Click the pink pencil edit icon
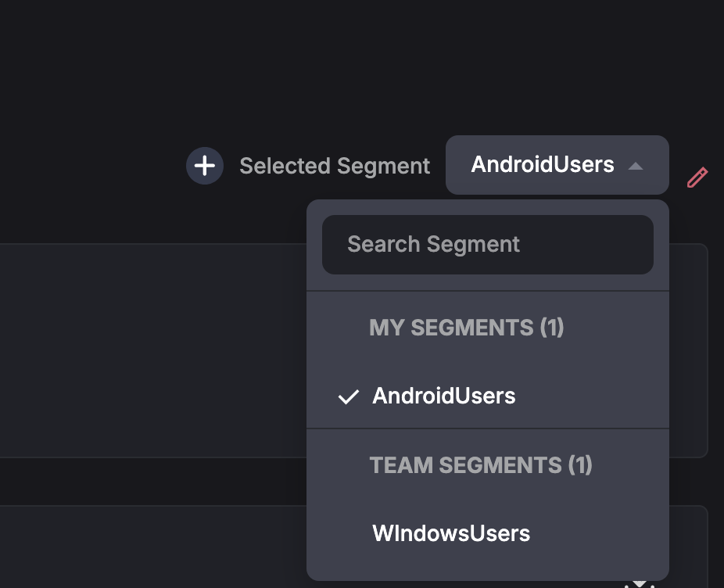The width and height of the screenshot is (724, 588). [x=697, y=177]
